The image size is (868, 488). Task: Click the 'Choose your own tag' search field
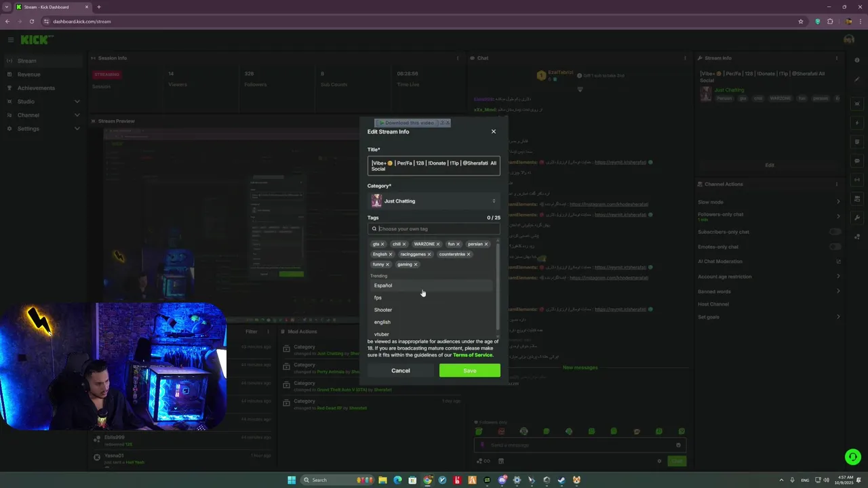tap(434, 229)
